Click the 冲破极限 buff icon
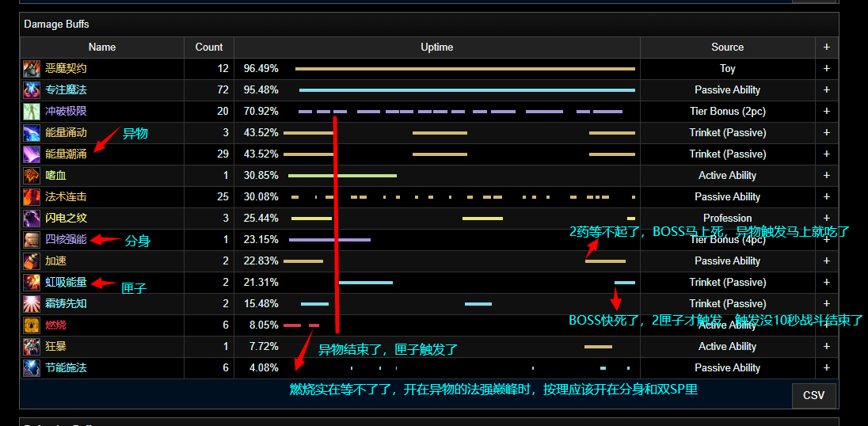 click(x=31, y=112)
